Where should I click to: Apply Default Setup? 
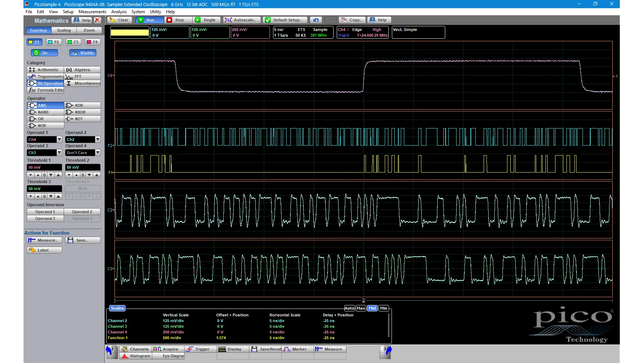pos(285,20)
